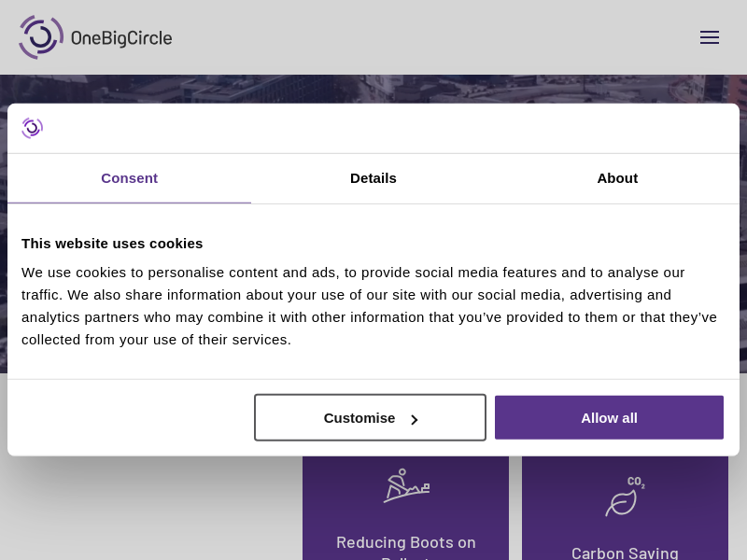The width and height of the screenshot is (747, 560).
Task: Click the chevron arrow beside Customise
Action: [x=415, y=419]
